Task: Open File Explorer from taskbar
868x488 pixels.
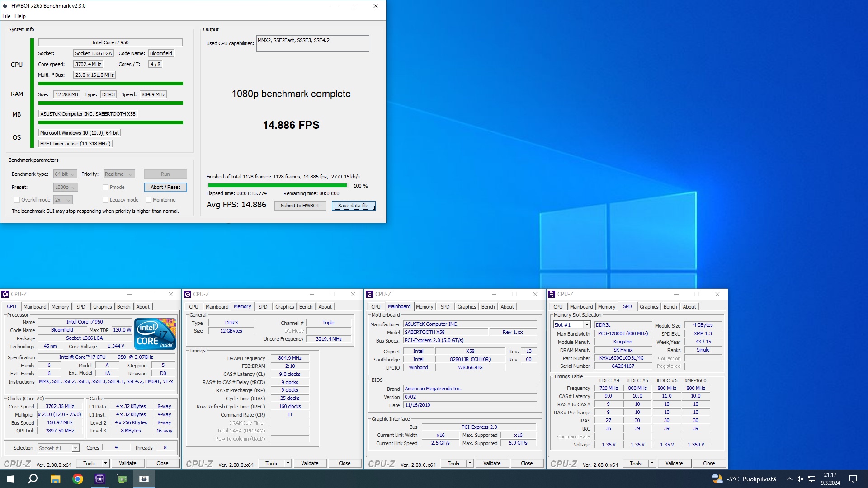Action: point(55,479)
